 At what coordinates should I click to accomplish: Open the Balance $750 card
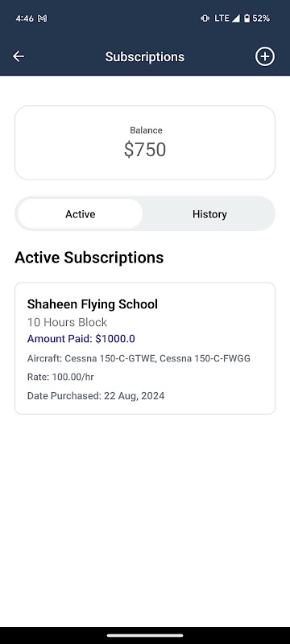(x=145, y=143)
